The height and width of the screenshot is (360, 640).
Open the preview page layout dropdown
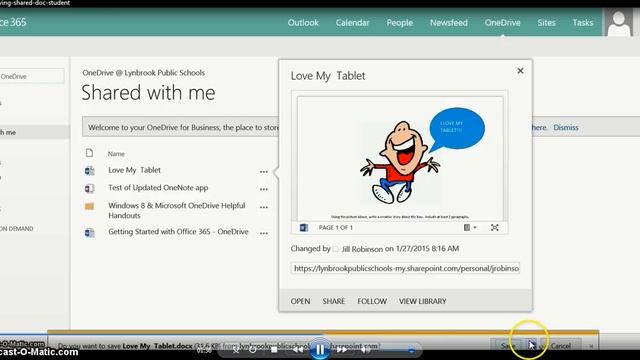[470, 227]
